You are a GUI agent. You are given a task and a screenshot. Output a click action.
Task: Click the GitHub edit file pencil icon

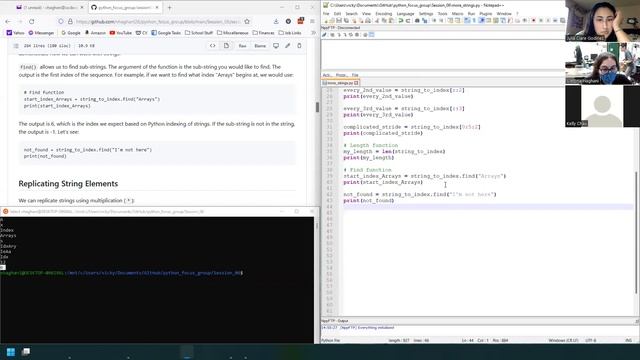pyautogui.click(x=288, y=46)
